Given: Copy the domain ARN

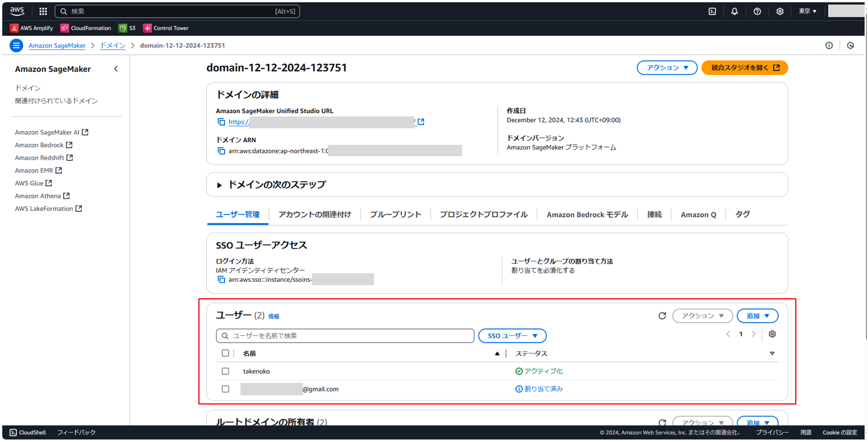Looking at the screenshot, I should coord(221,151).
